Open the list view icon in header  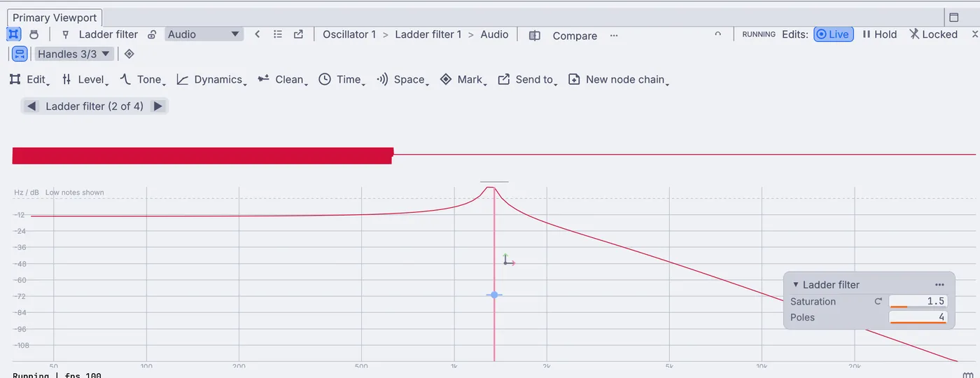pos(278,34)
